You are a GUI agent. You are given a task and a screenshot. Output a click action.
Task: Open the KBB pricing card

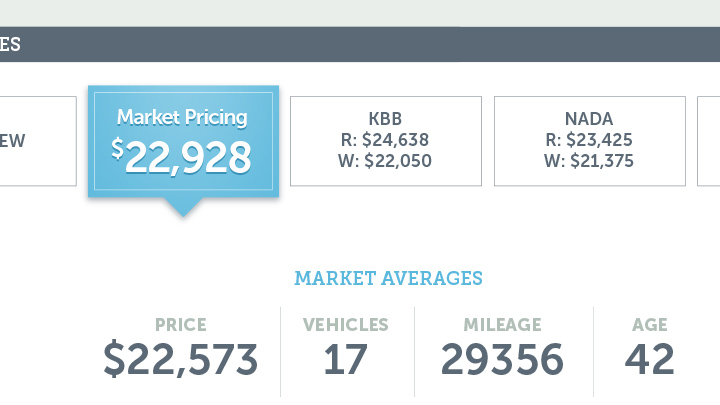[386, 141]
